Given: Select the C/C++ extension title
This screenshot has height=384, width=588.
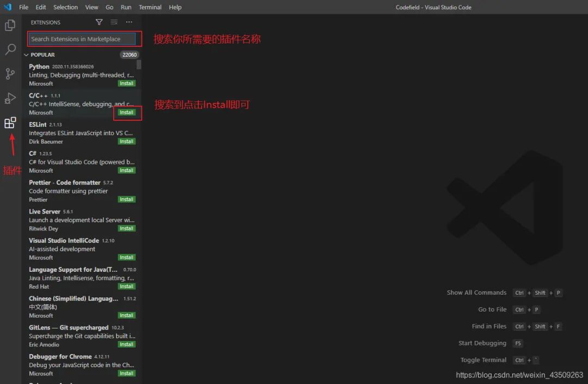Looking at the screenshot, I should [38, 96].
